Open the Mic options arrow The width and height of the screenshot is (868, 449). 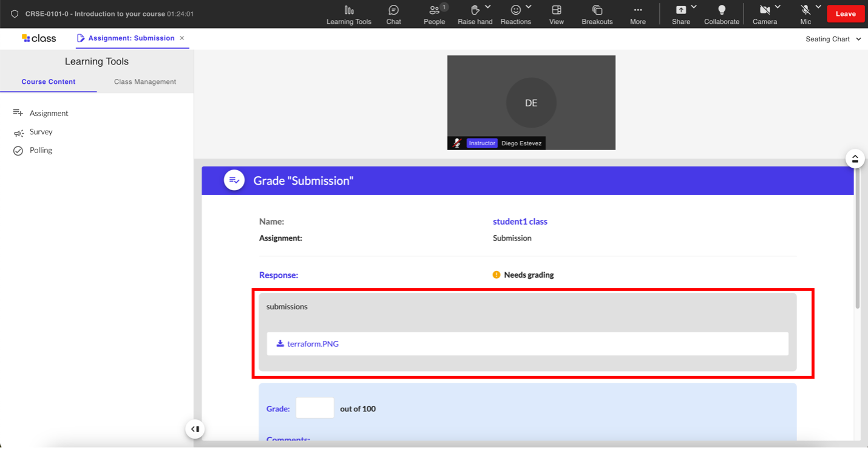pos(818,7)
